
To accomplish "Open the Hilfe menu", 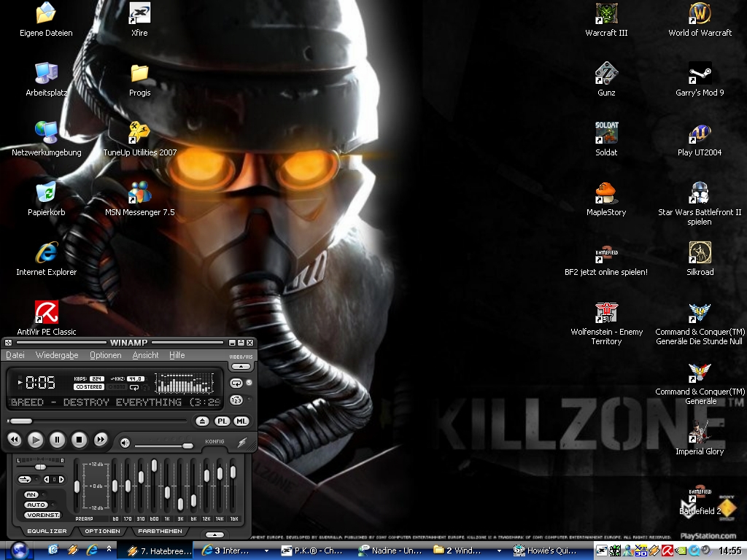I will [x=177, y=355].
